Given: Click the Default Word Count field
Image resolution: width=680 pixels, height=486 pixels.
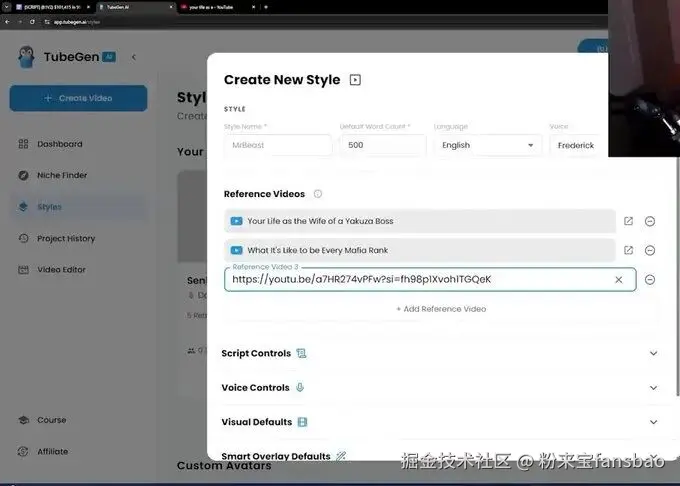Looking at the screenshot, I should click(383, 145).
